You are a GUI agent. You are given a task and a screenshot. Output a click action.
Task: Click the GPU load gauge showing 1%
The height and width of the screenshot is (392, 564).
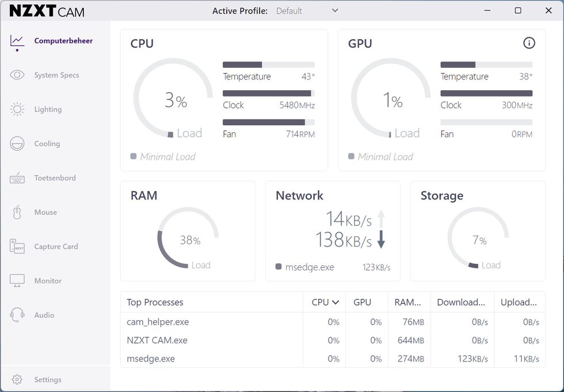pos(391,98)
